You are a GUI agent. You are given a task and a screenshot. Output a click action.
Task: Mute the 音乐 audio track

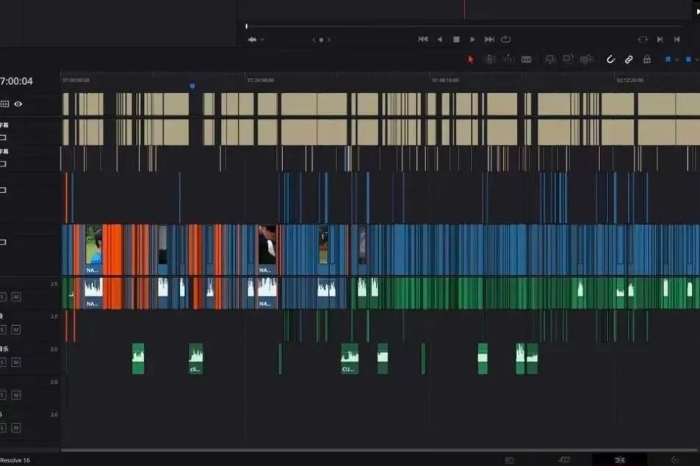[16, 362]
